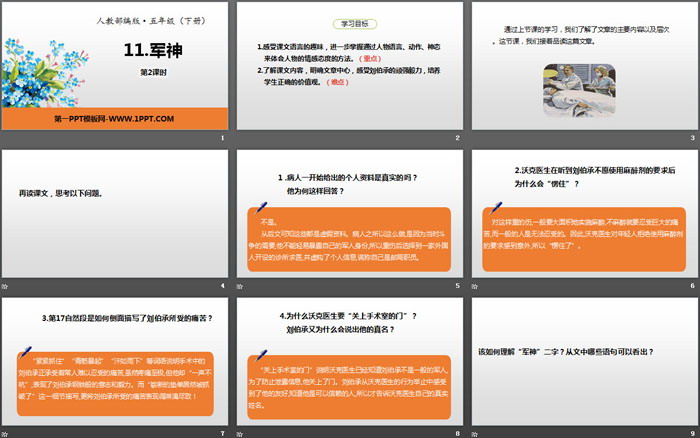Image resolution: width=700 pixels, height=438 pixels.
Task: Click the "学习目标" label on slide 2
Action: pyautogui.click(x=355, y=24)
